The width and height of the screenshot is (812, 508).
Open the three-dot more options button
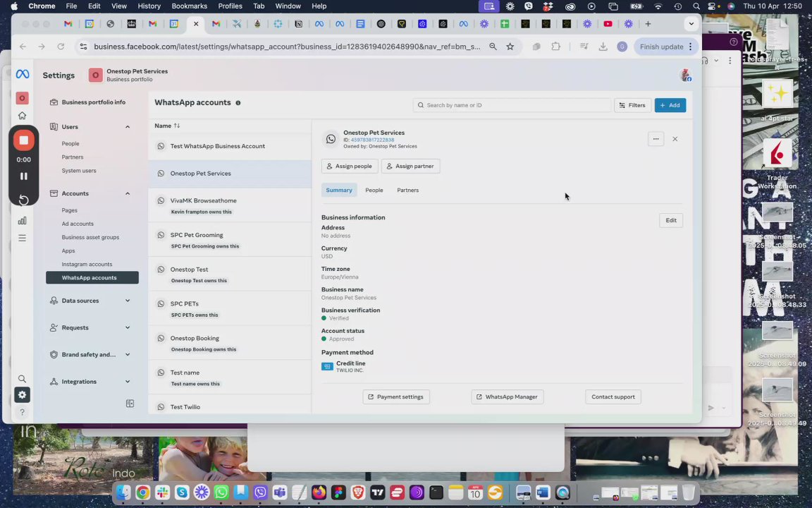click(x=656, y=139)
